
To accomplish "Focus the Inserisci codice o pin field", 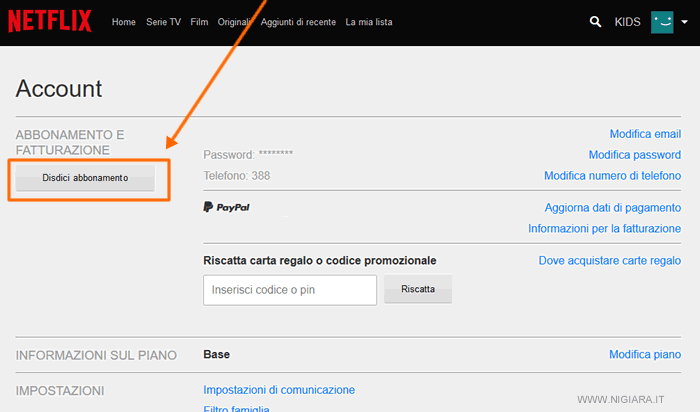I will [x=289, y=290].
